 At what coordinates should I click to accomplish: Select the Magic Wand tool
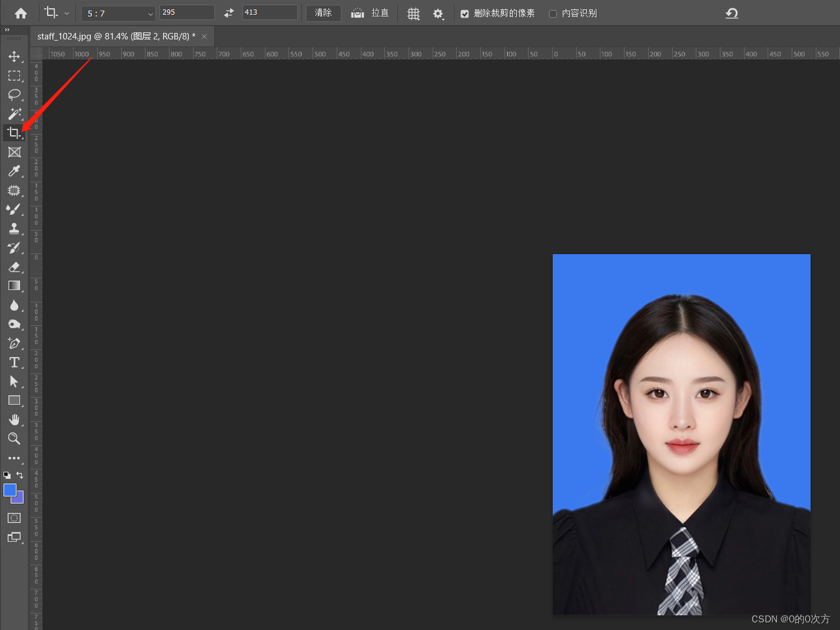(x=14, y=114)
